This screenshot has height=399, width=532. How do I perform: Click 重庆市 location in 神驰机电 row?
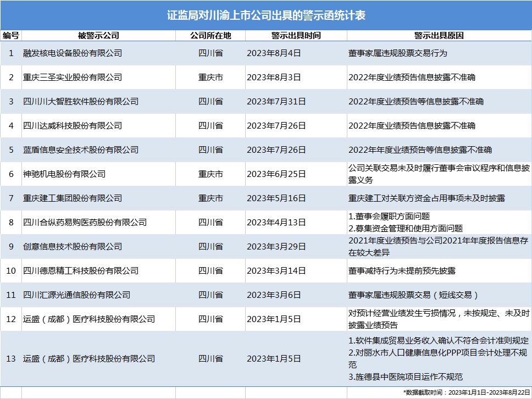[210, 174]
